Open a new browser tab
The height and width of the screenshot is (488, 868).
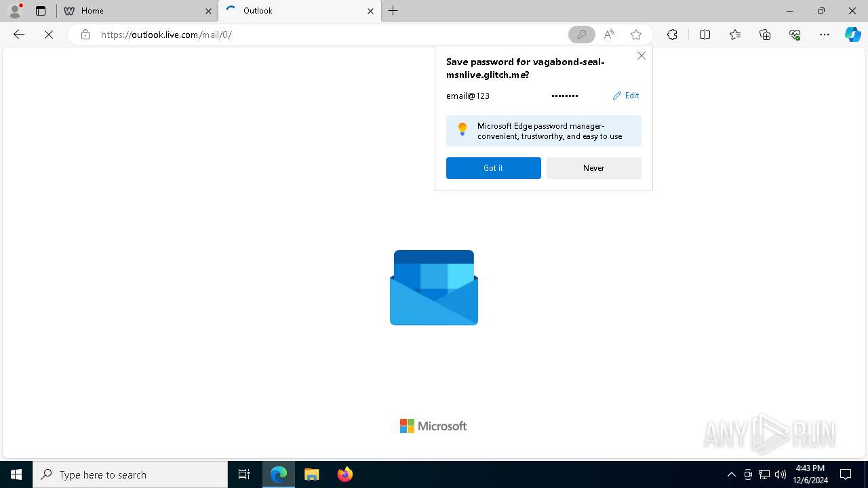coord(393,11)
